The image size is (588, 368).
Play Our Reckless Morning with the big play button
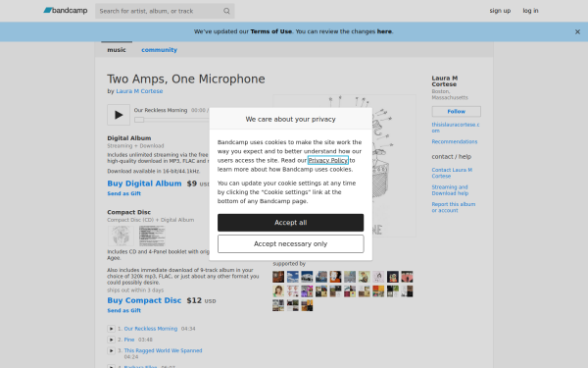click(119, 115)
